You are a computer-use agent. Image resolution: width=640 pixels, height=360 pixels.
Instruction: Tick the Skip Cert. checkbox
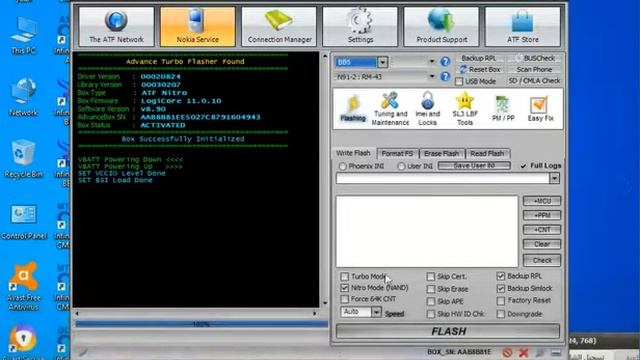[431, 277]
